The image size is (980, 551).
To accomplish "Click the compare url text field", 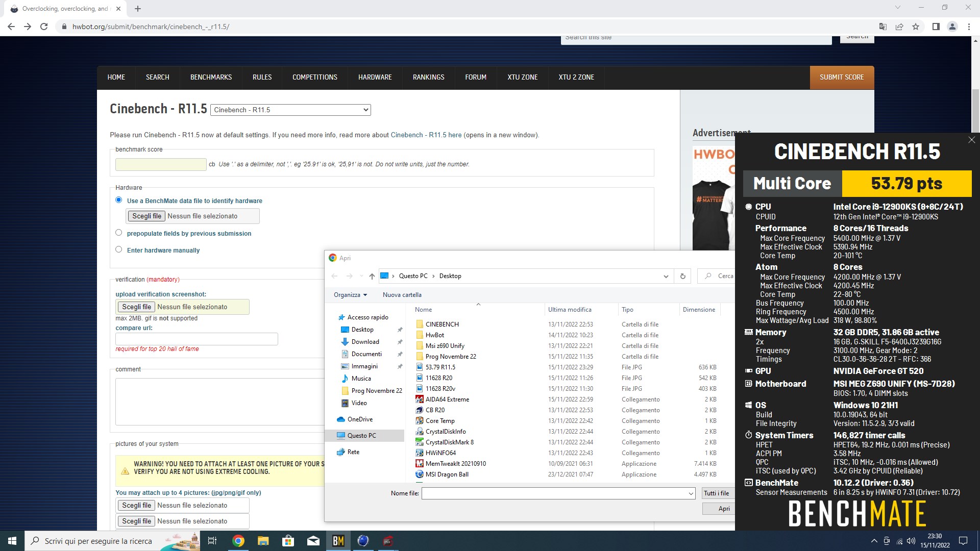I will coord(197,339).
